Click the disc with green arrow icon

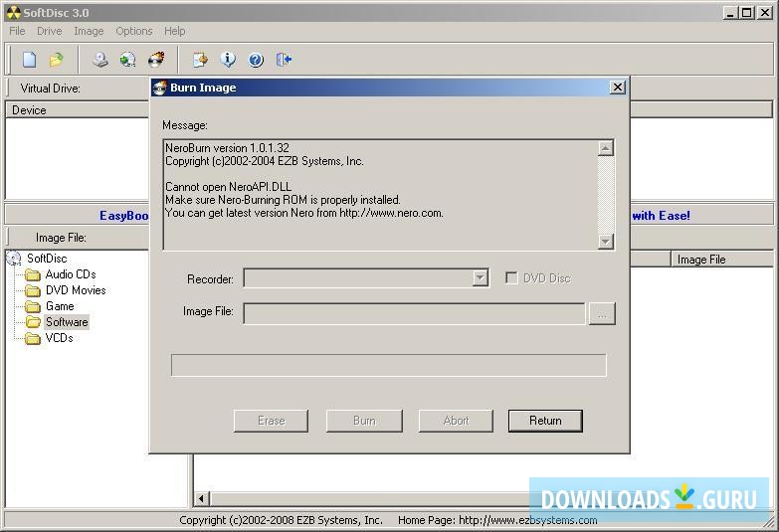pos(127,60)
